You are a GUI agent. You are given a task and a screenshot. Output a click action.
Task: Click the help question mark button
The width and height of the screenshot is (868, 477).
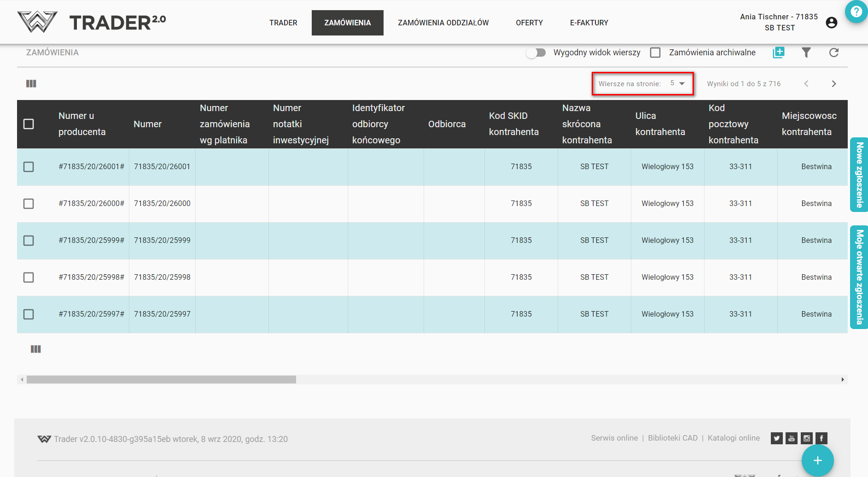pyautogui.click(x=856, y=12)
